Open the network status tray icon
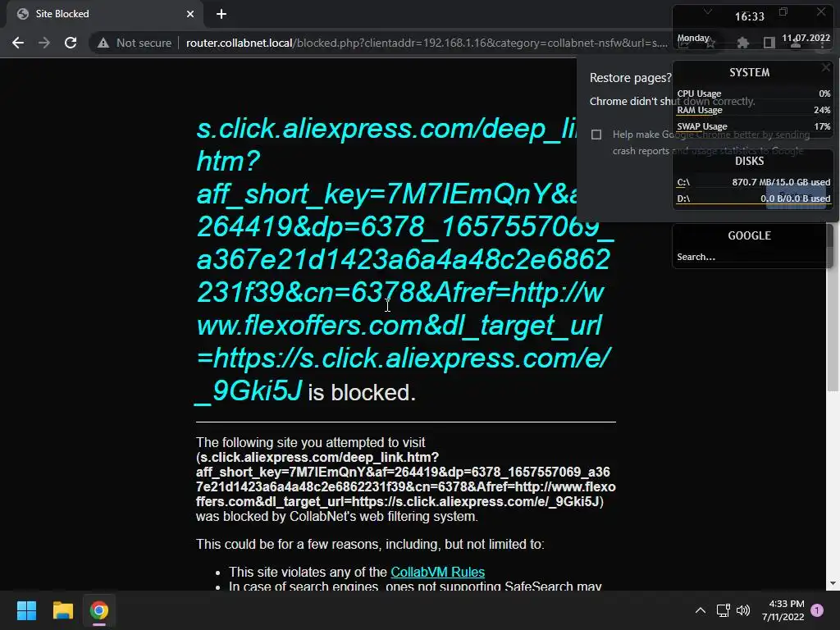840x630 pixels. pyautogui.click(x=724, y=610)
